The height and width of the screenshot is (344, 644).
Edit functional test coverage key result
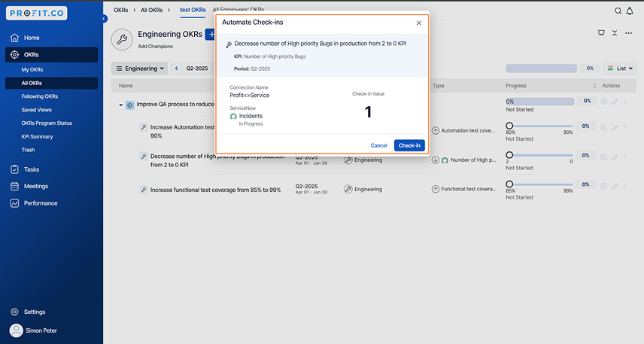(x=615, y=186)
